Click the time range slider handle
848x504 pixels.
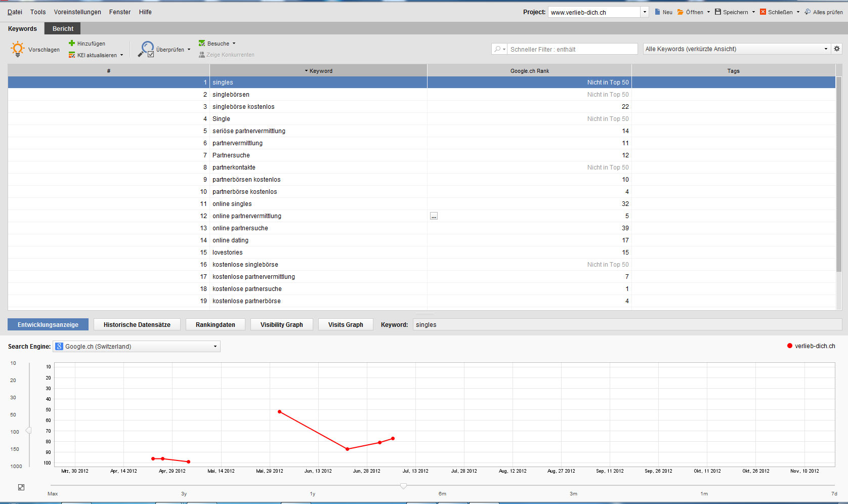click(403, 486)
